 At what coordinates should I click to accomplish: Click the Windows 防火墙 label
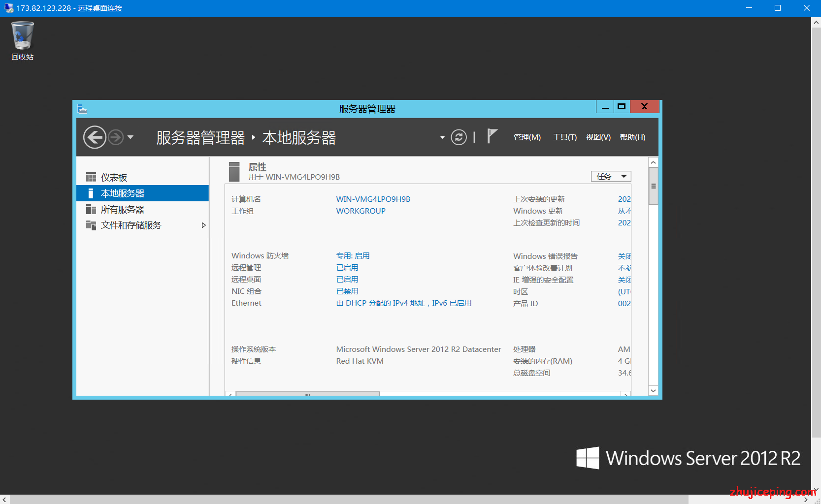tap(260, 256)
